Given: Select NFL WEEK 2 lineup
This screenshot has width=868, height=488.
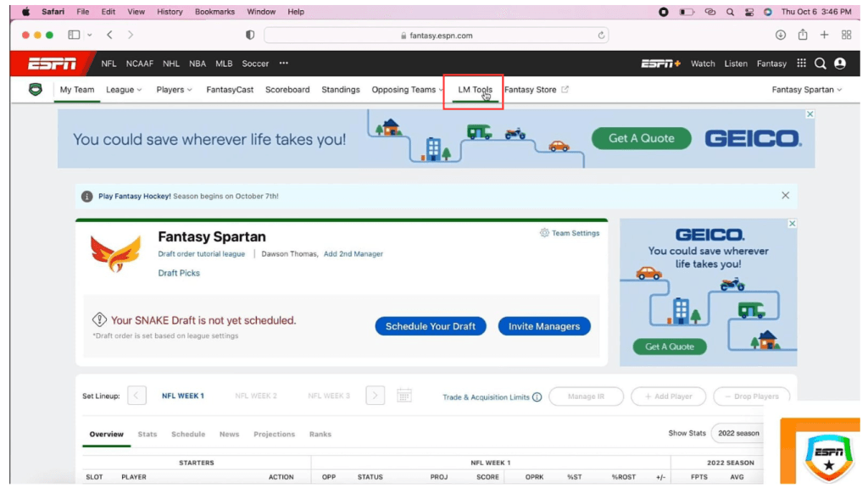Looking at the screenshot, I should (256, 396).
